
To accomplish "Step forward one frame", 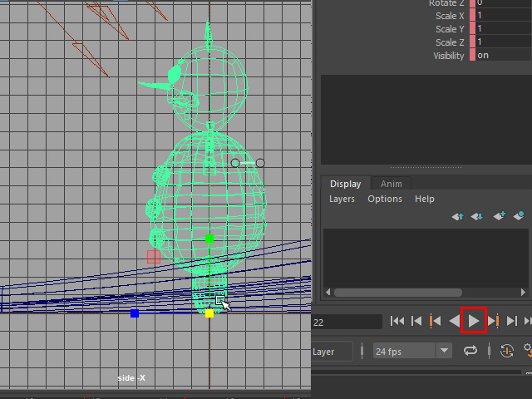I will coord(512,321).
